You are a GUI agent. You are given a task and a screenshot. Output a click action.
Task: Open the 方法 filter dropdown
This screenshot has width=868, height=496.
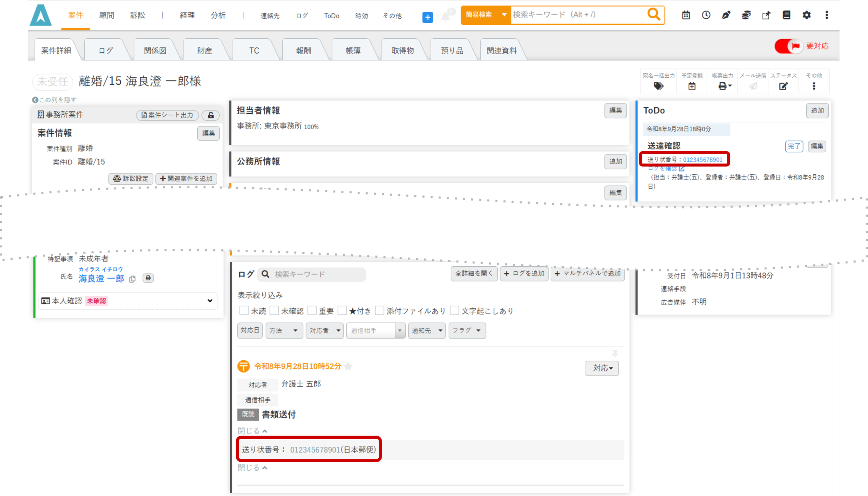(x=284, y=330)
